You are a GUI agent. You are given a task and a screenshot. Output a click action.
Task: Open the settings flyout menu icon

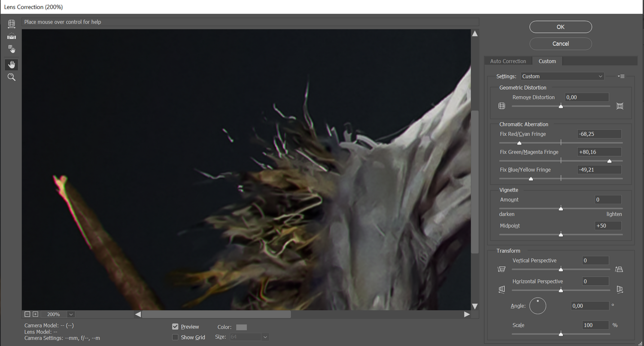click(x=621, y=76)
